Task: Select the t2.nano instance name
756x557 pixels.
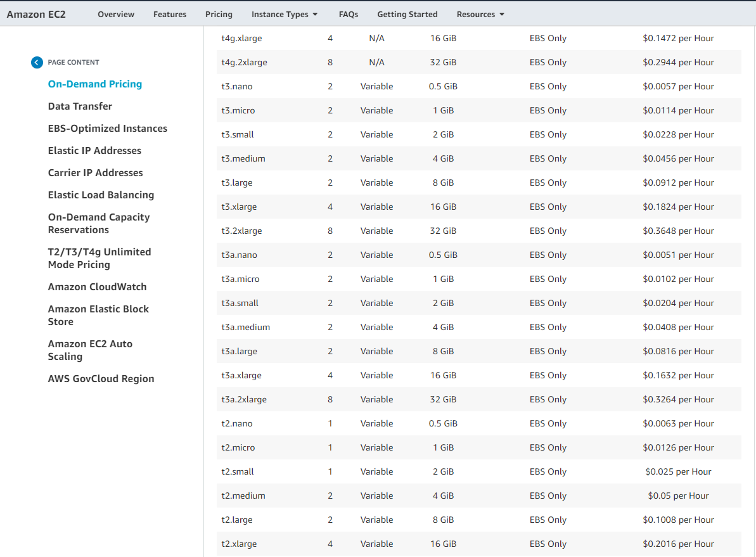Action: [237, 424]
